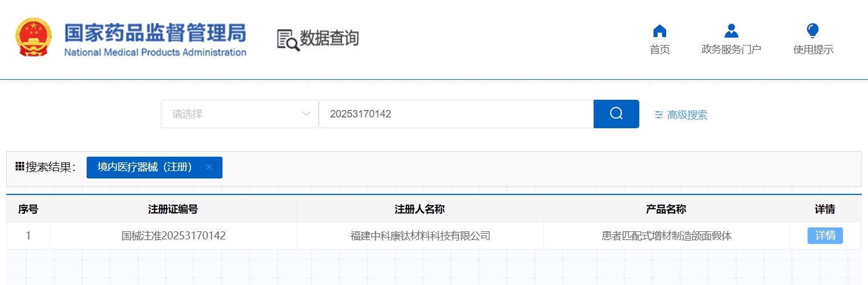Remove the 境内医疗器械（注册）filter tag
The width and height of the screenshot is (868, 285).
click(x=209, y=167)
